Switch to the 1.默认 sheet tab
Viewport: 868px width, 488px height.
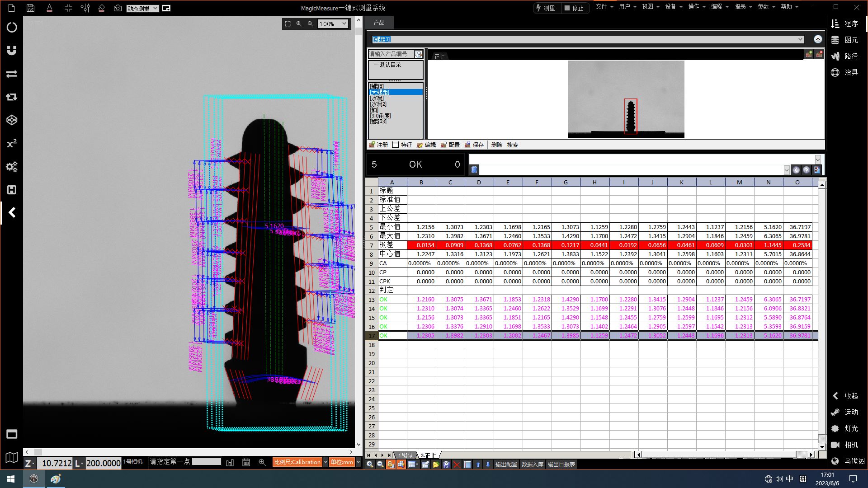(x=405, y=455)
